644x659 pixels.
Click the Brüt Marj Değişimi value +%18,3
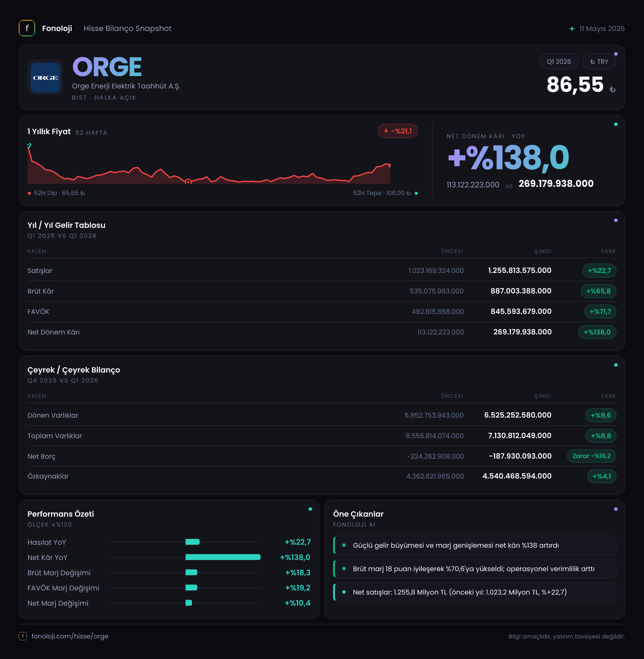(x=298, y=572)
